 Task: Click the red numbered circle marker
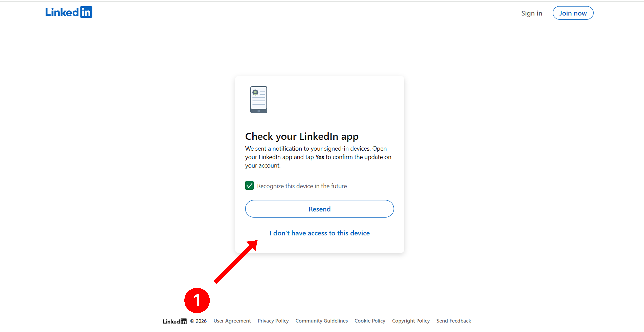click(x=197, y=300)
